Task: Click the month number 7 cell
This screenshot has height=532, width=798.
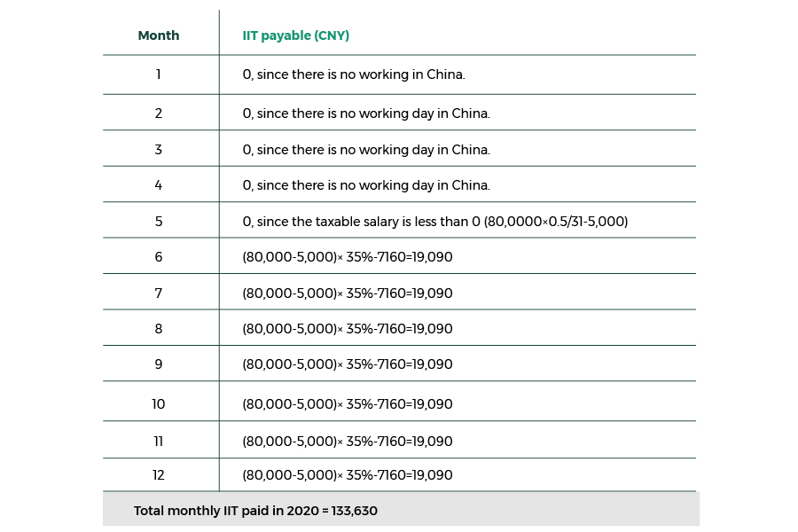Action: point(159,293)
